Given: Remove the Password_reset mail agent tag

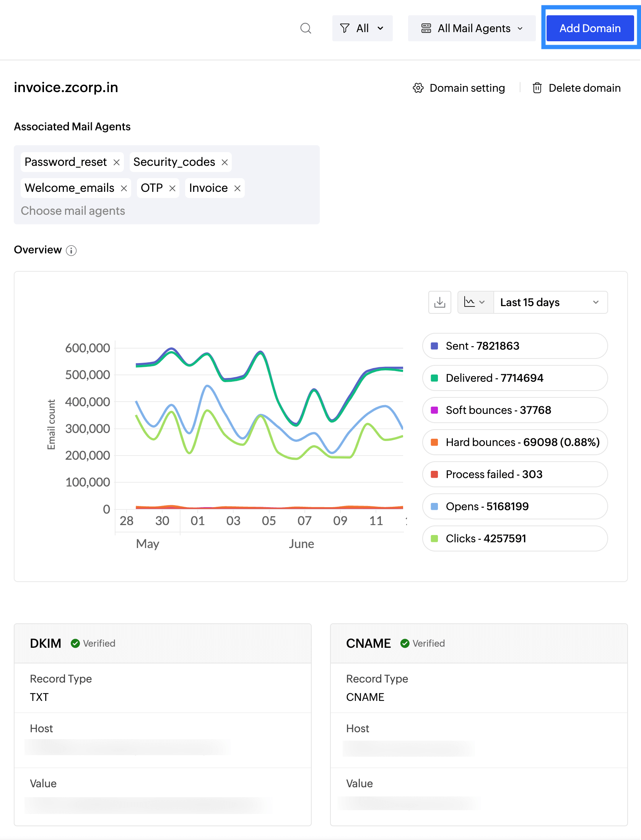Looking at the screenshot, I should tap(117, 162).
